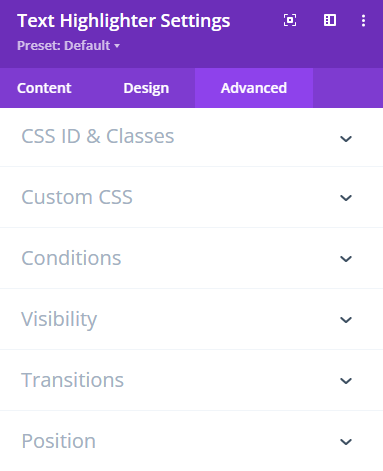383x471 pixels.
Task: Expand the Conditions chevron arrow
Action: tap(346, 259)
